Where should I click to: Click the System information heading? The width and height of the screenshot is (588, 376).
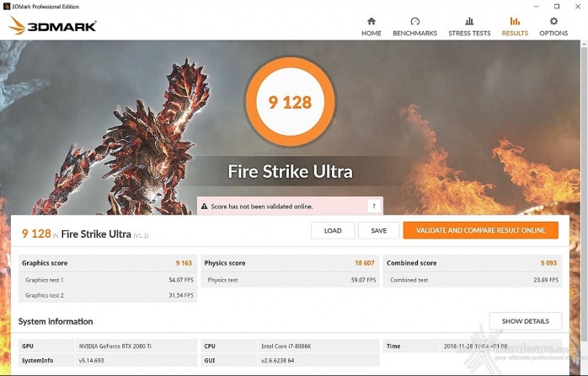point(56,321)
